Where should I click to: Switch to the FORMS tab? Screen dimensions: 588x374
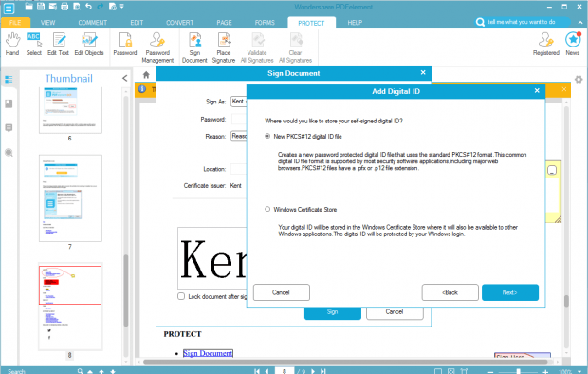click(x=265, y=23)
